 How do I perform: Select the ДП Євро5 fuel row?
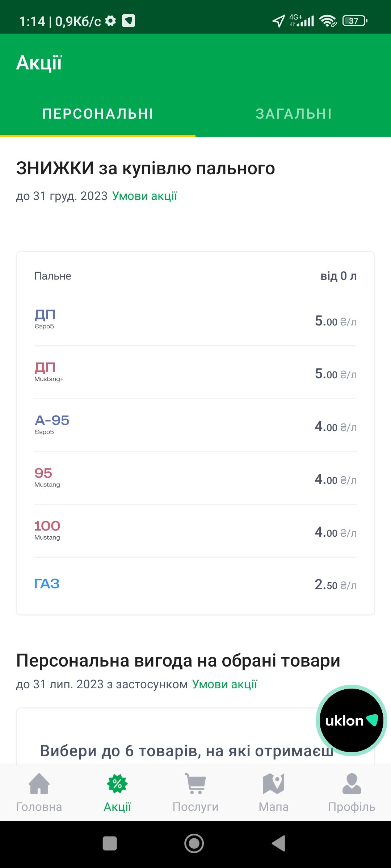(x=195, y=320)
